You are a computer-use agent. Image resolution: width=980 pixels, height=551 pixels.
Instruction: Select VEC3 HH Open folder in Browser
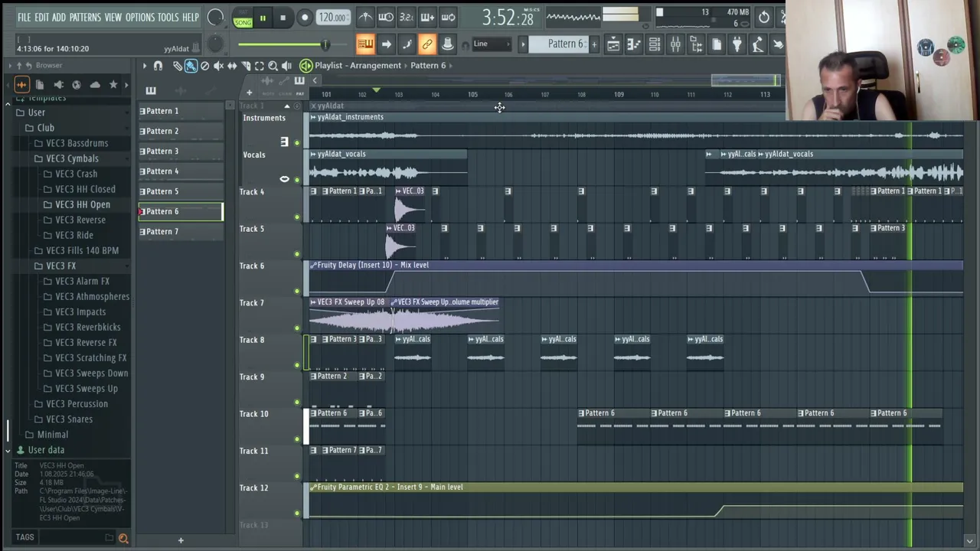click(x=83, y=204)
